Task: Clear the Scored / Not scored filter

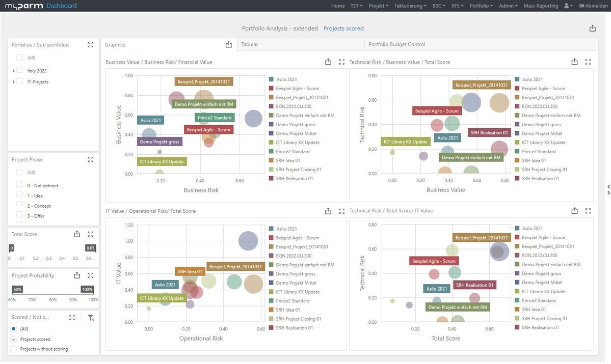Action: (90, 318)
